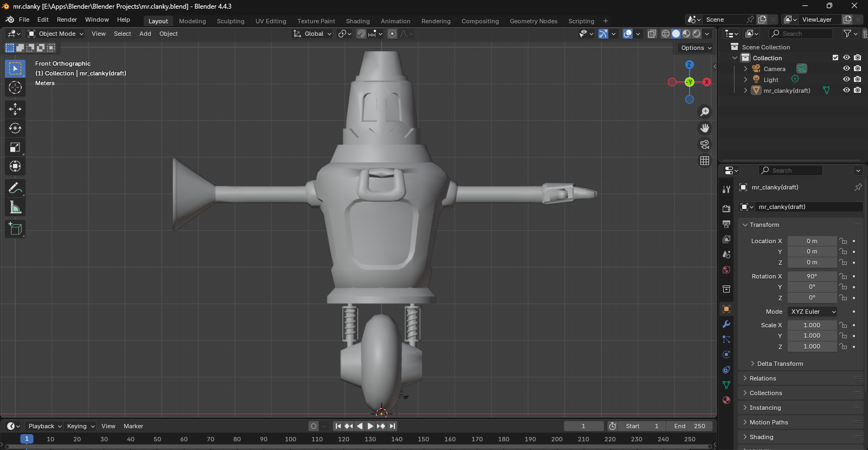Open the Tool properties tab
Screen dimensions: 868x450
726,189
